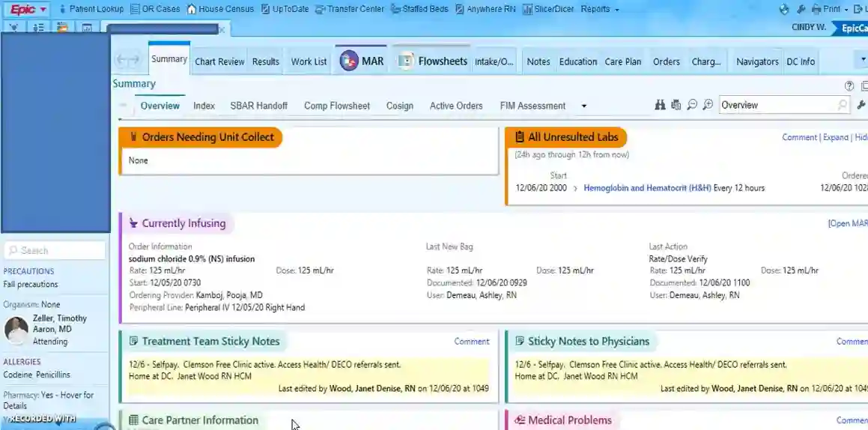Image resolution: width=868 pixels, height=430 pixels.
Task: Open the Results tab
Action: click(x=266, y=61)
